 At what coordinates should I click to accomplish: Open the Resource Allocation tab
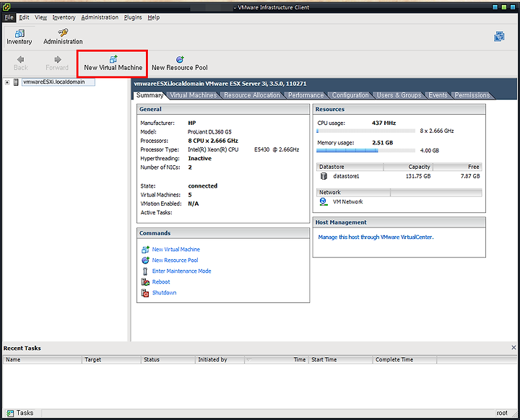pyautogui.click(x=252, y=95)
